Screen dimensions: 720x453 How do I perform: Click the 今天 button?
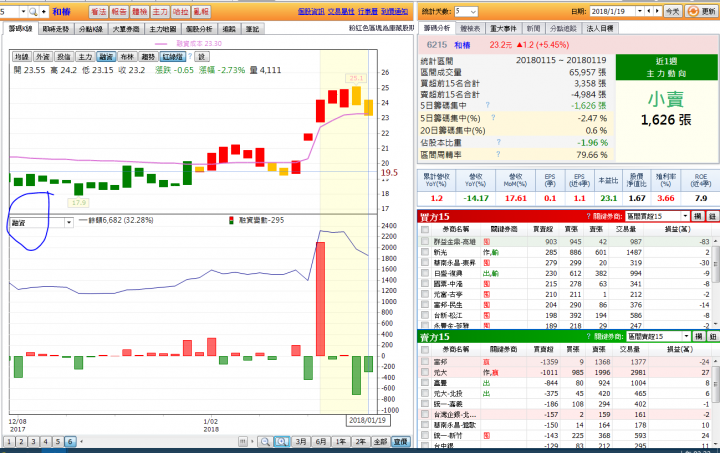pos(673,11)
